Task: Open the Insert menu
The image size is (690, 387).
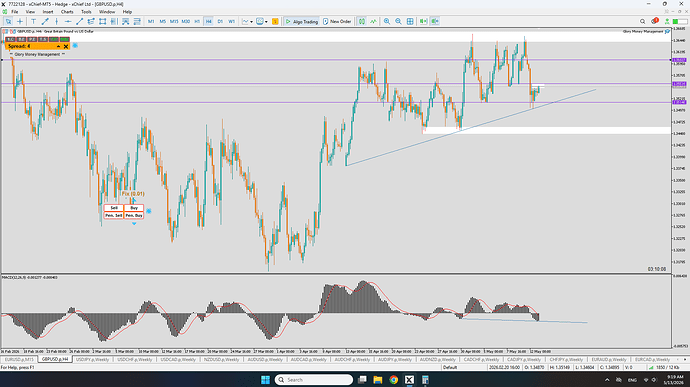Action: (48, 12)
